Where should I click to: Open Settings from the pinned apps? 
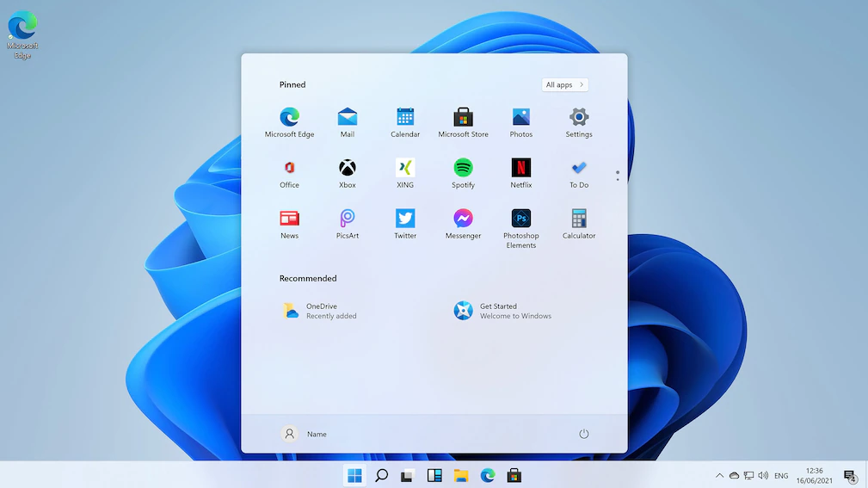[578, 122]
